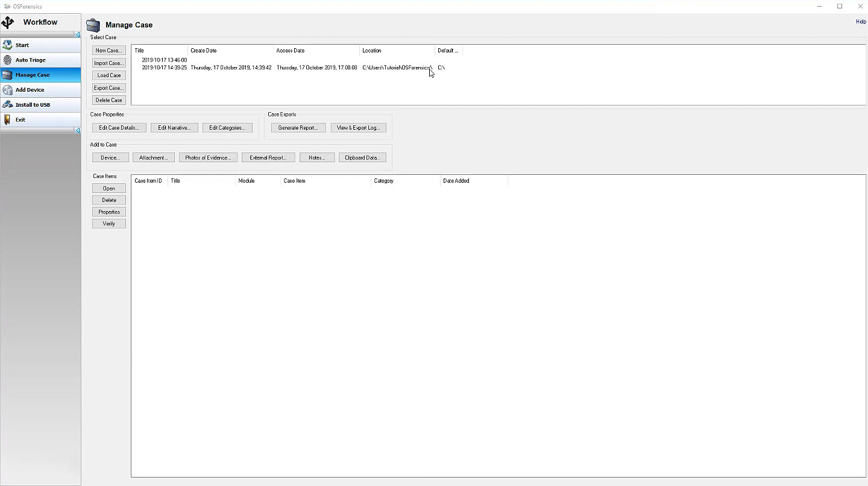Viewport: 868px width, 486px height.
Task: Collapse the sidebar using the top arrow
Action: [x=77, y=34]
